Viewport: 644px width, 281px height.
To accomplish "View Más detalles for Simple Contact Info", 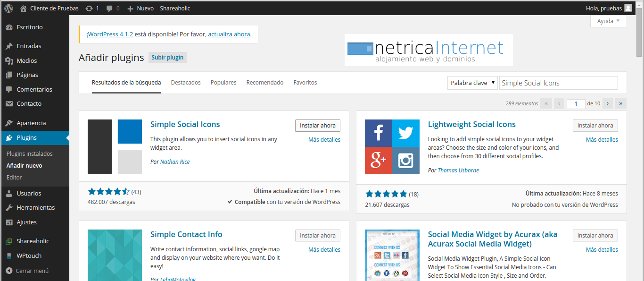I will [324, 250].
